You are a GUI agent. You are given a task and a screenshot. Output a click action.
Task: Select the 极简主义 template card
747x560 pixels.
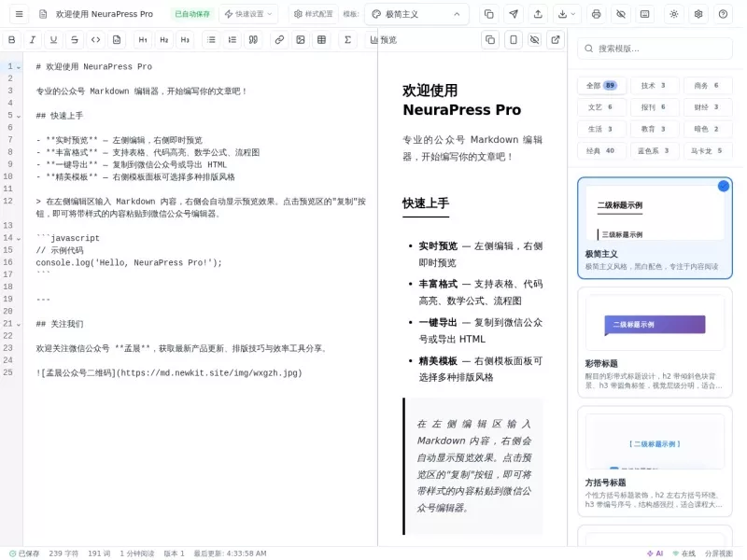655,228
